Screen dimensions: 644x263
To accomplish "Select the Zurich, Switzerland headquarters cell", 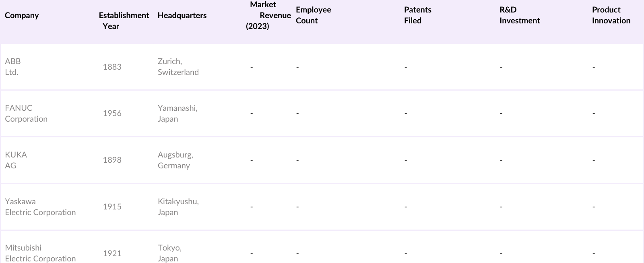I will pyautogui.click(x=178, y=67).
